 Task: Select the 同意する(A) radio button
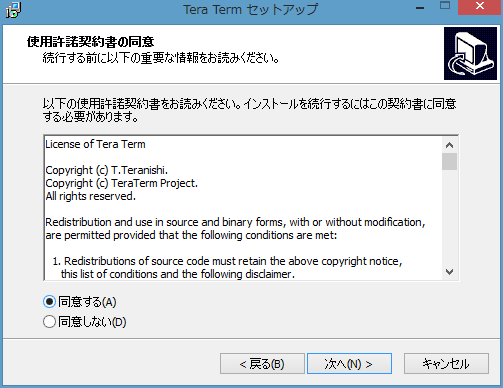[x=49, y=302]
